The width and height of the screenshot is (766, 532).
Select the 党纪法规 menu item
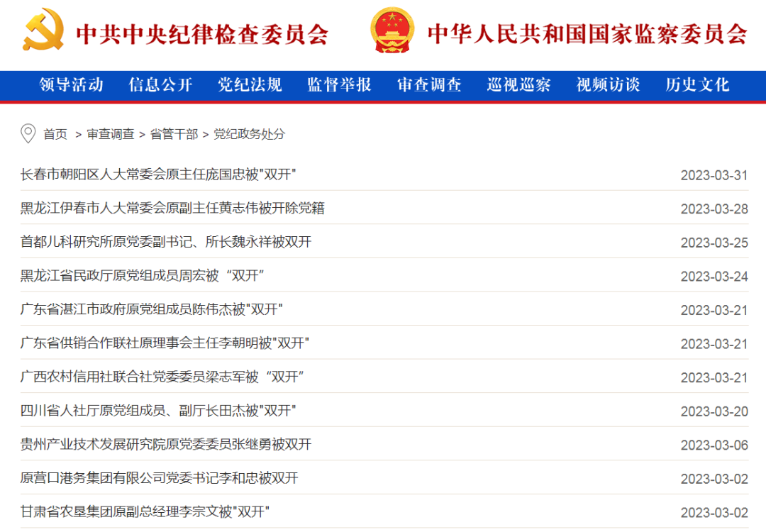coord(250,85)
